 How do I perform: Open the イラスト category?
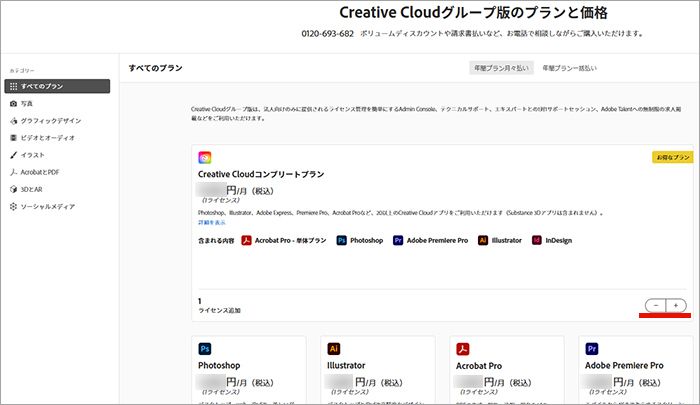pos(33,155)
